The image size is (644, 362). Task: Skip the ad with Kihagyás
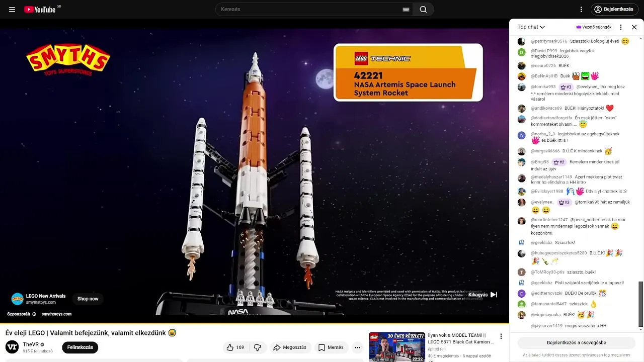482,295
